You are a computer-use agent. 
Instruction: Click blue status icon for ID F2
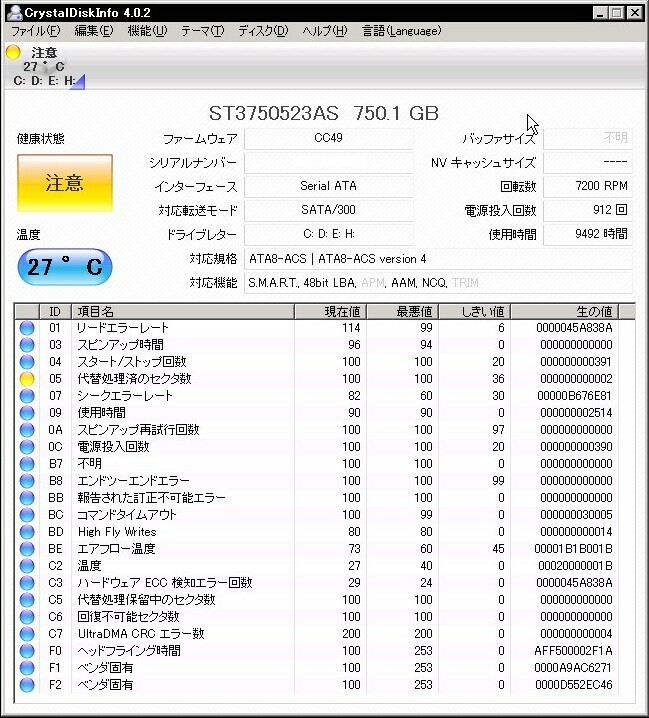27,685
